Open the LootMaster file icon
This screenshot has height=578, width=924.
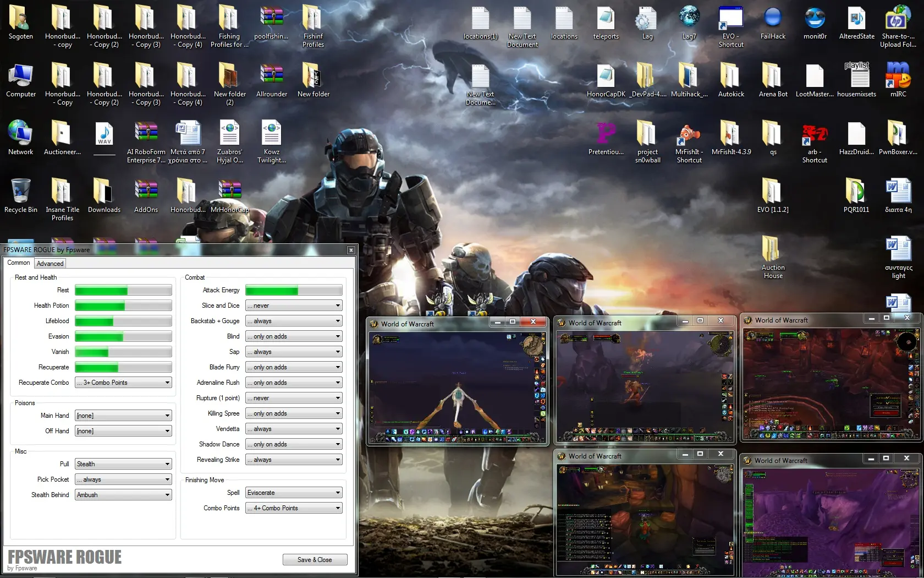[x=815, y=80]
